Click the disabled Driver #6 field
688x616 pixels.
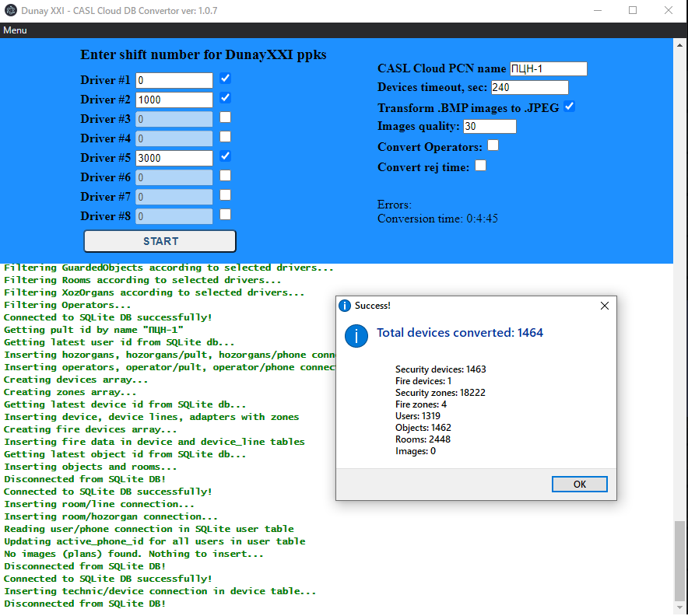point(174,177)
